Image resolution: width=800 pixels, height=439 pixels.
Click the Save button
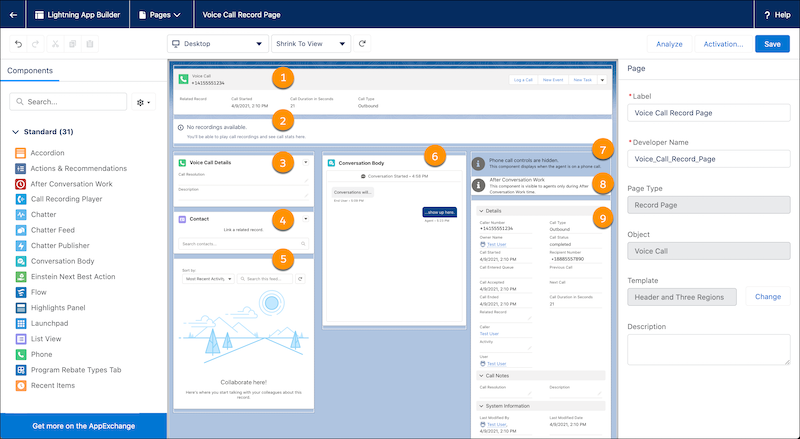point(772,44)
